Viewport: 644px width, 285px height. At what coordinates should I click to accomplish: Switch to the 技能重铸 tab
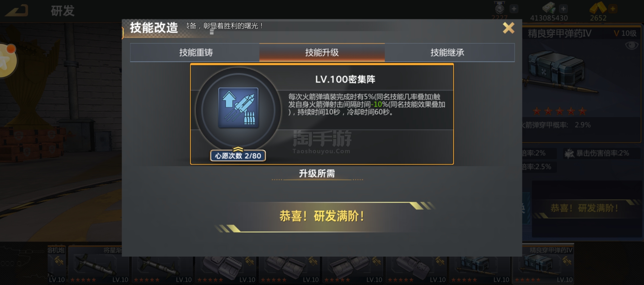195,52
